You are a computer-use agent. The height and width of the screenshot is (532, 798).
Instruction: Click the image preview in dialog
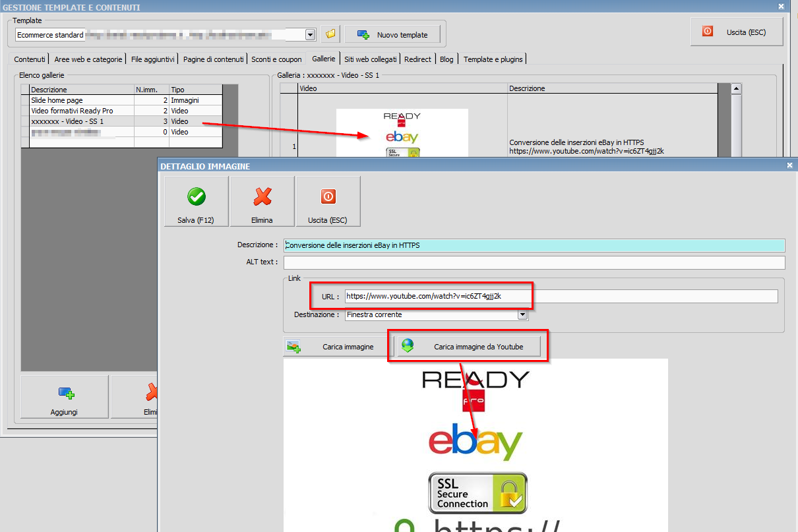click(x=476, y=445)
